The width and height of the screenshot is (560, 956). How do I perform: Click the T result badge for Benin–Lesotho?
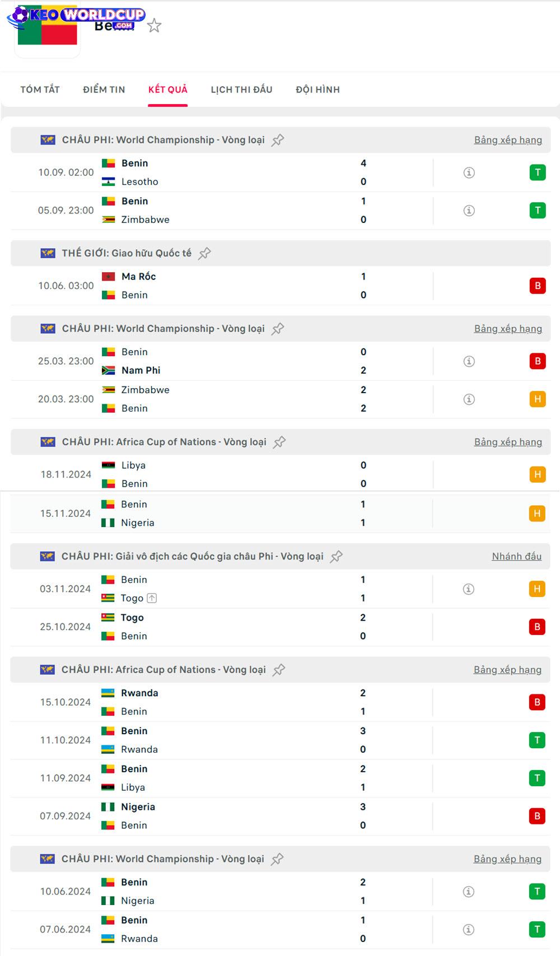click(x=538, y=172)
